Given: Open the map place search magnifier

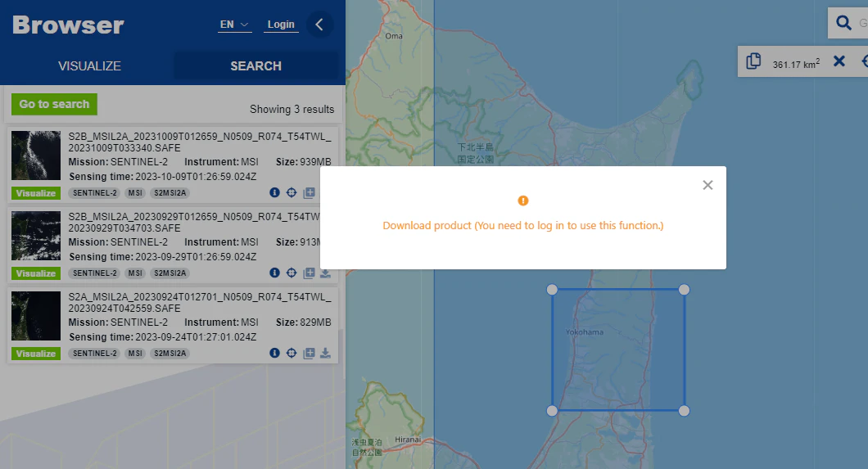Looking at the screenshot, I should tap(843, 23).
